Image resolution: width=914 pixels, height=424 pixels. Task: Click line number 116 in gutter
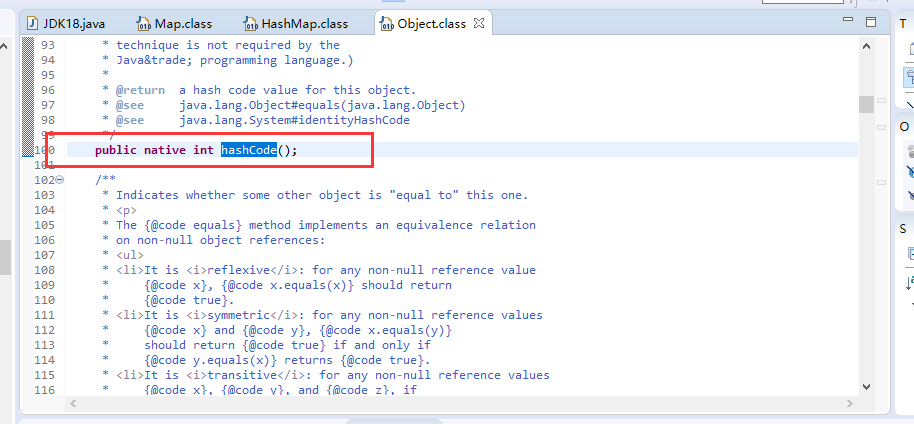click(x=44, y=389)
